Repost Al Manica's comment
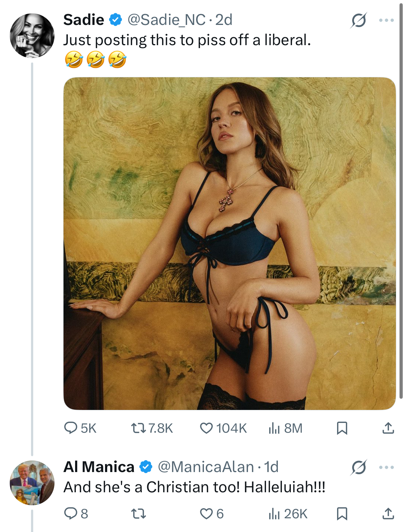Image resolution: width=406 pixels, height=532 pixels. point(138,513)
